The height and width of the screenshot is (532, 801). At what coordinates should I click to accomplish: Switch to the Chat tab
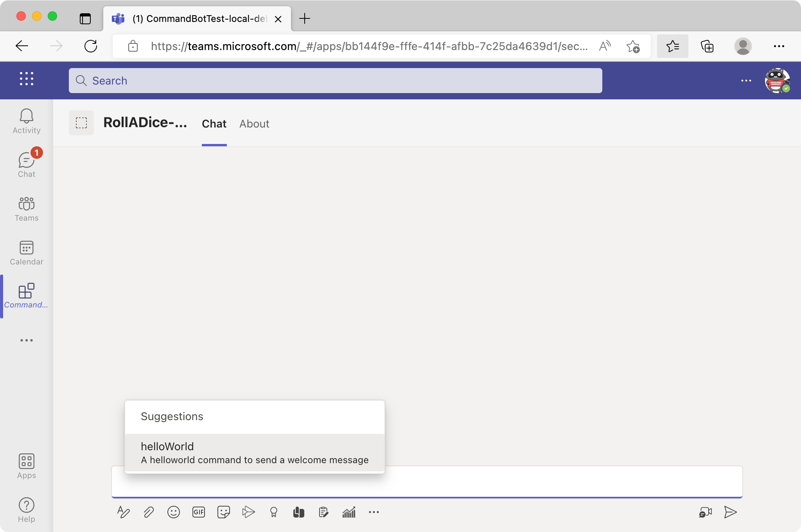214,124
